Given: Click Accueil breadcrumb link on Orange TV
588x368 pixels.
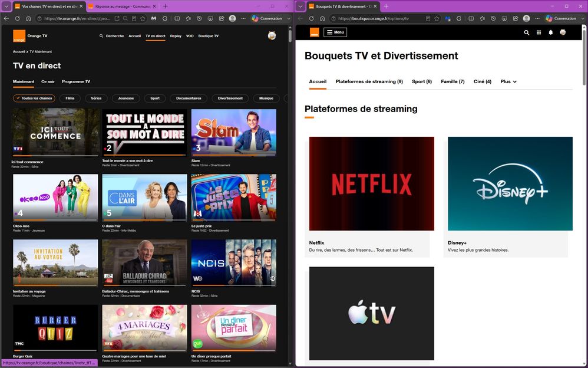Looking at the screenshot, I should click(x=19, y=52).
